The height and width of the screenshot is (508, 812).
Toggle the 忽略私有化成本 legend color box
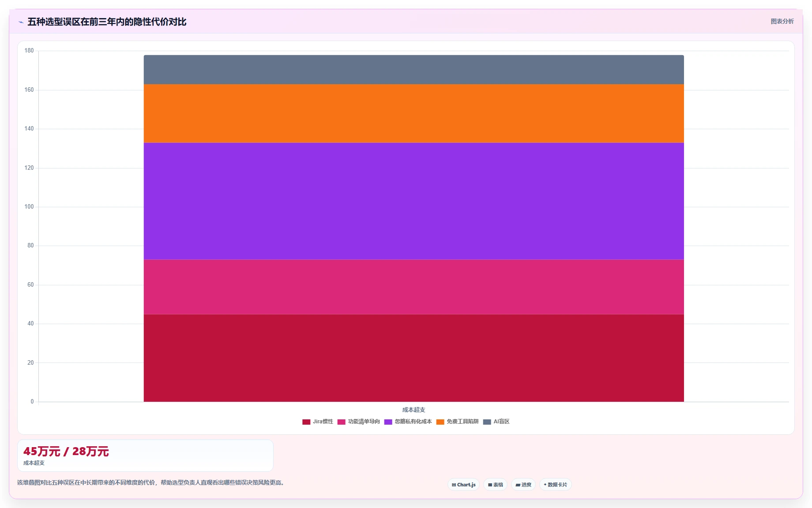click(x=388, y=422)
